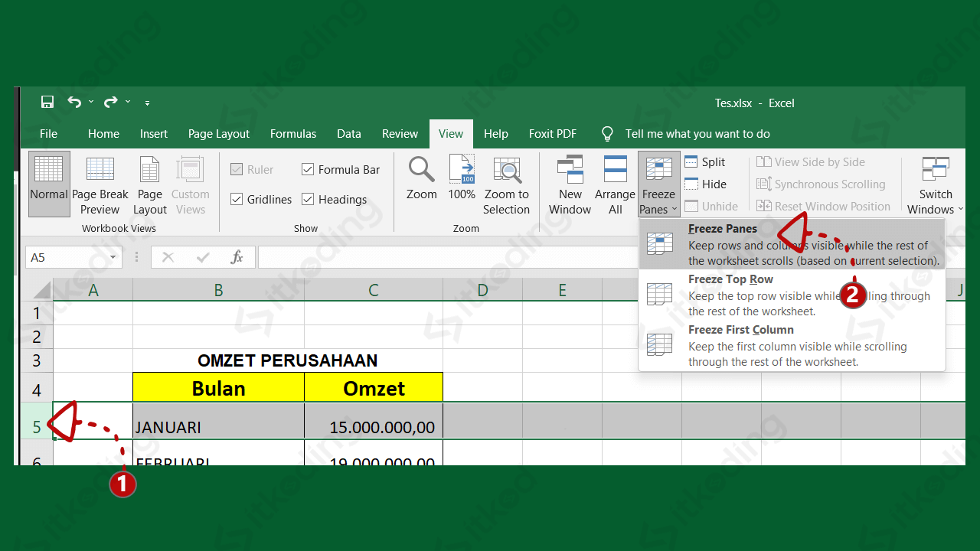
Task: Disable the Gridlines checkbox
Action: click(236, 199)
